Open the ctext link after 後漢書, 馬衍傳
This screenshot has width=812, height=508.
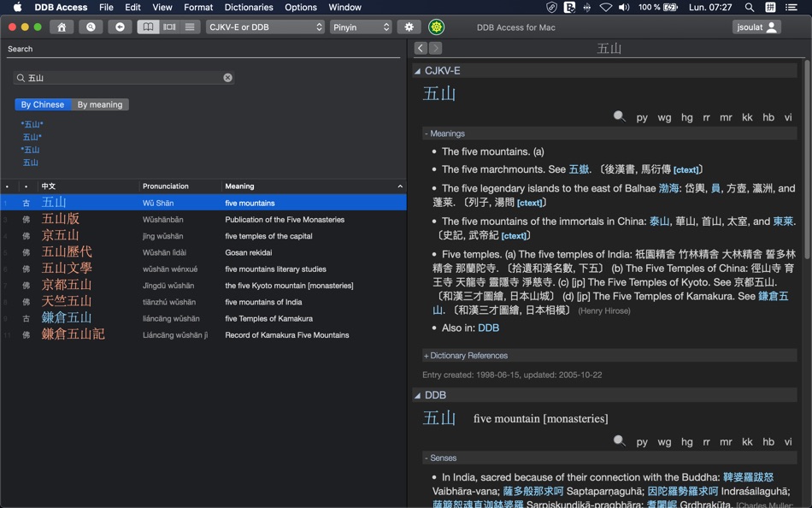click(686, 170)
